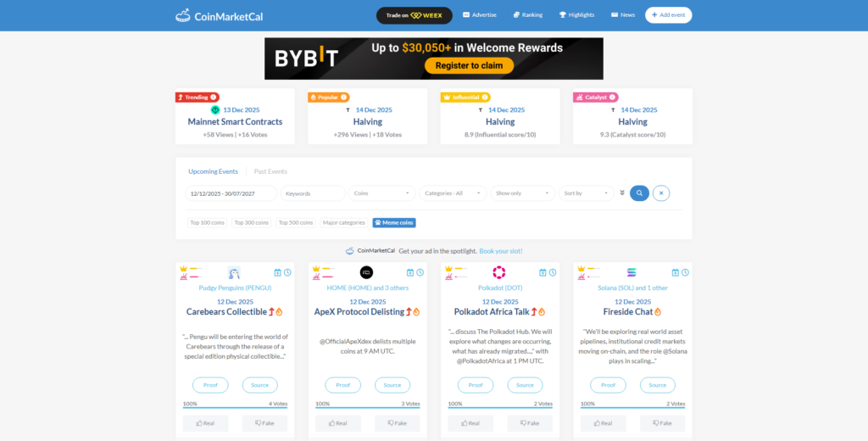Open the Highlights menu item
This screenshot has height=441, width=868.
[576, 15]
